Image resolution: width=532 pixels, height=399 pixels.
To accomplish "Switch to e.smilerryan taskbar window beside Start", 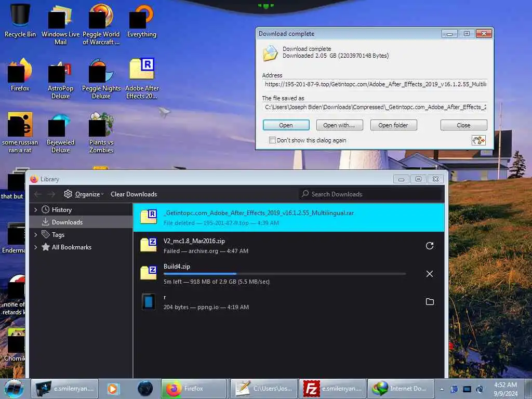I will [x=64, y=389].
